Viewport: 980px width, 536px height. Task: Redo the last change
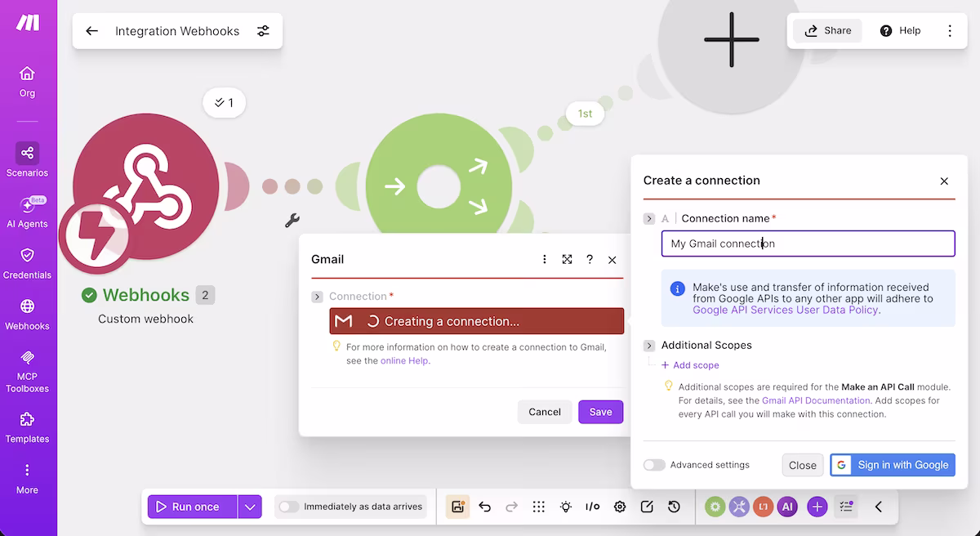click(x=512, y=507)
